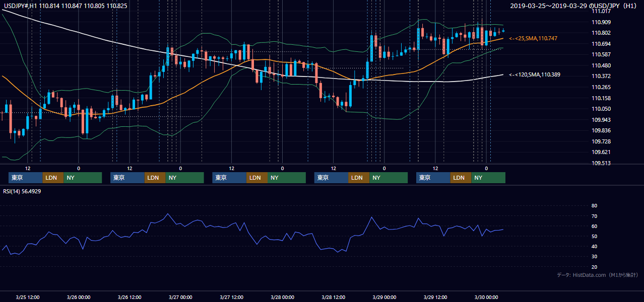644x302 pixels.
Task: Select the 東京 session box for 3/26
Action: click(127, 178)
